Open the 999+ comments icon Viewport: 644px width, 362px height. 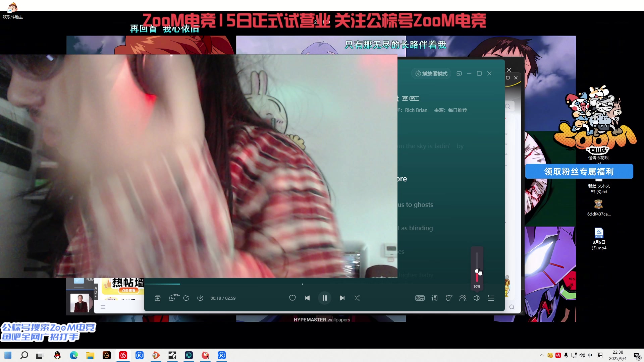[174, 298]
